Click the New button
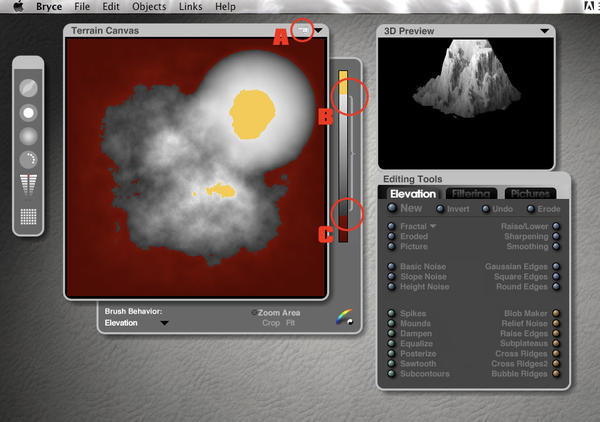This screenshot has height=422, width=600. tap(392, 208)
